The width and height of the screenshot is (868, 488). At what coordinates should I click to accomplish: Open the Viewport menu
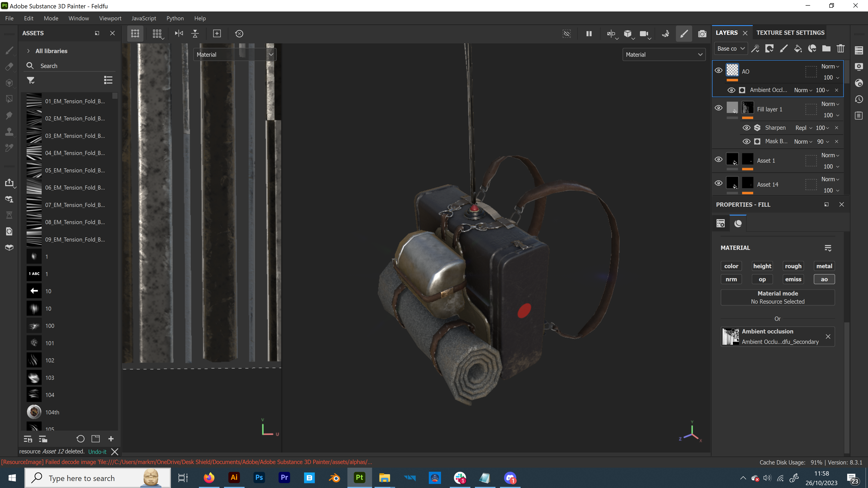pos(110,18)
